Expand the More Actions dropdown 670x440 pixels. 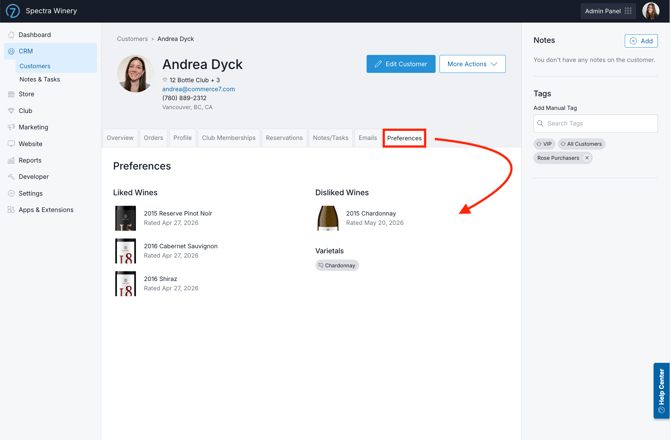coord(472,64)
